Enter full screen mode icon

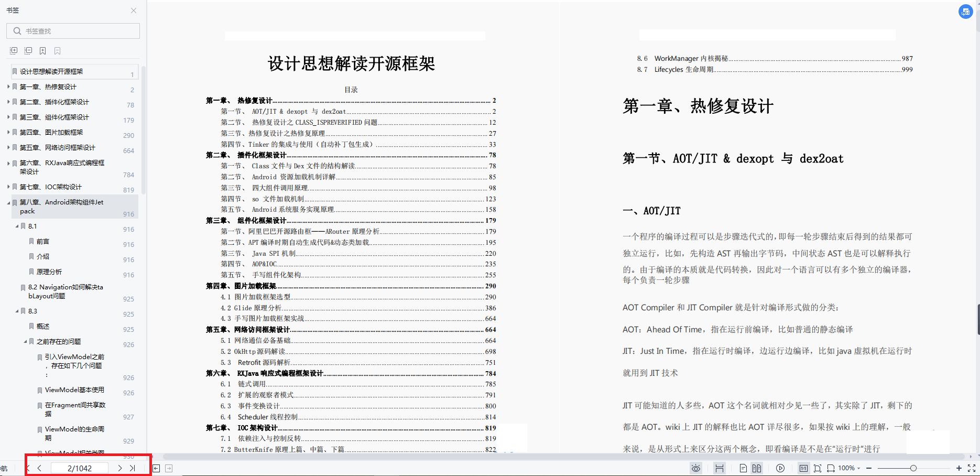pyautogui.click(x=972, y=468)
